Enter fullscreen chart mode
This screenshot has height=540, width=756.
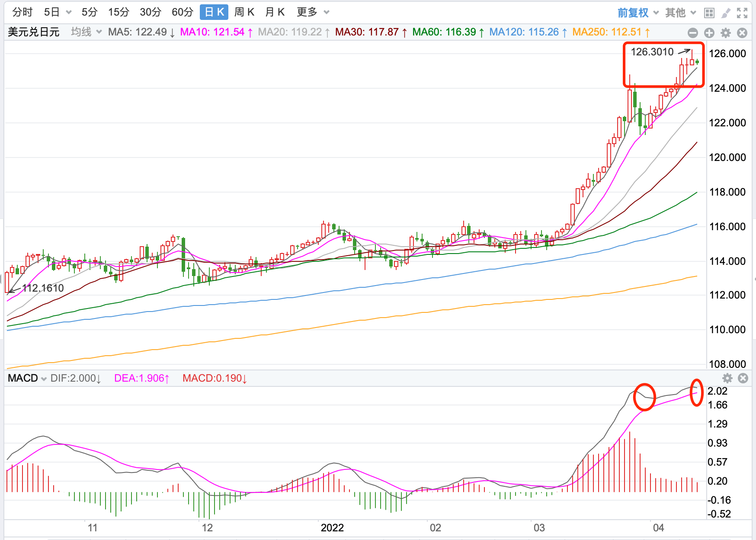(742, 13)
